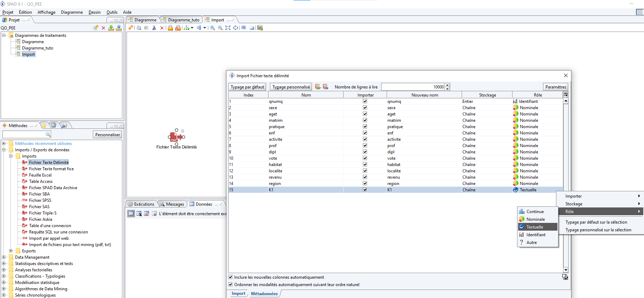Click the bar chart view icon in Données
The image size is (644, 298).
pyautogui.click(x=147, y=213)
